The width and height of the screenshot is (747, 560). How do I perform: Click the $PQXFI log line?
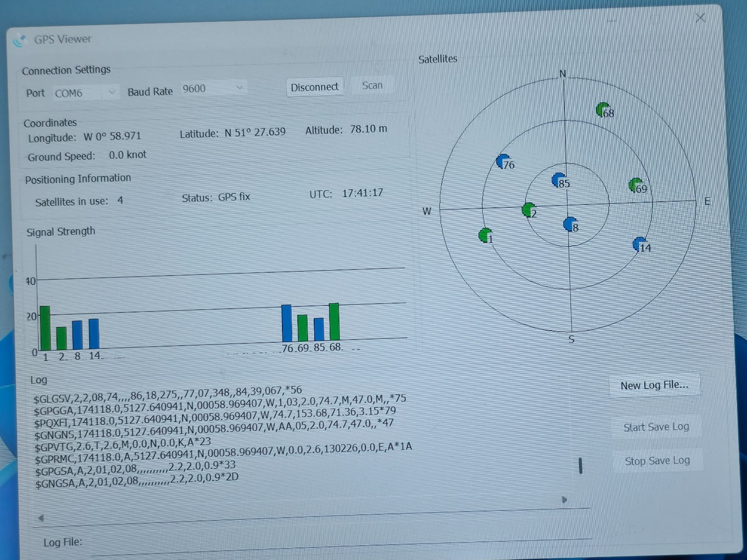pyautogui.click(x=215, y=417)
